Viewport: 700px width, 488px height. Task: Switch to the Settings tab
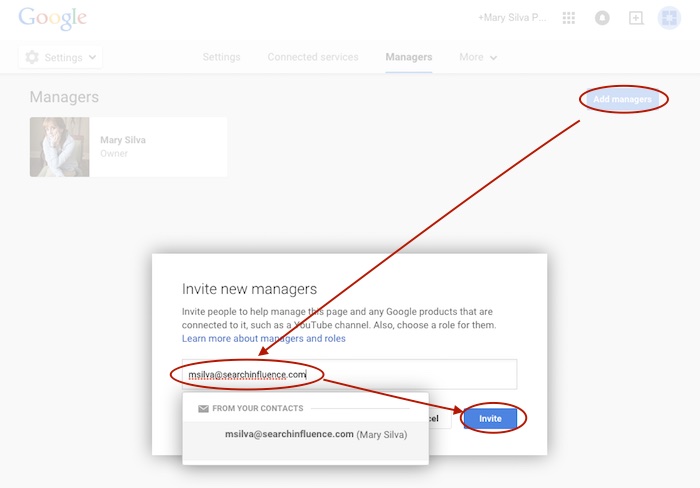click(221, 57)
